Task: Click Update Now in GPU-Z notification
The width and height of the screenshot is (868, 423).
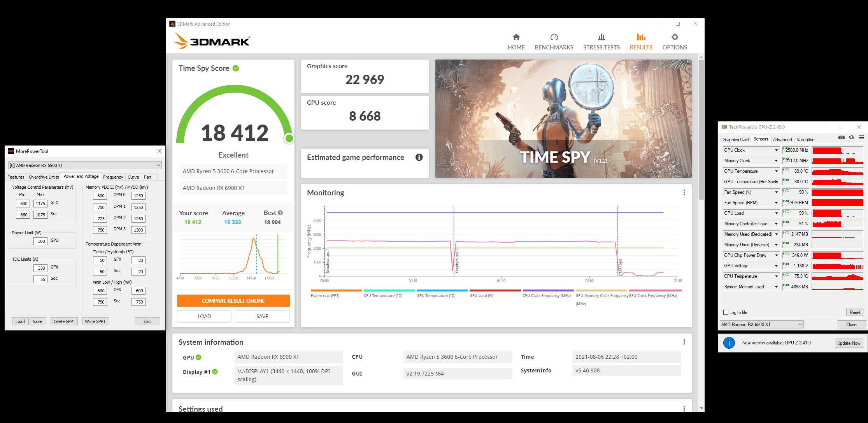Action: point(849,343)
